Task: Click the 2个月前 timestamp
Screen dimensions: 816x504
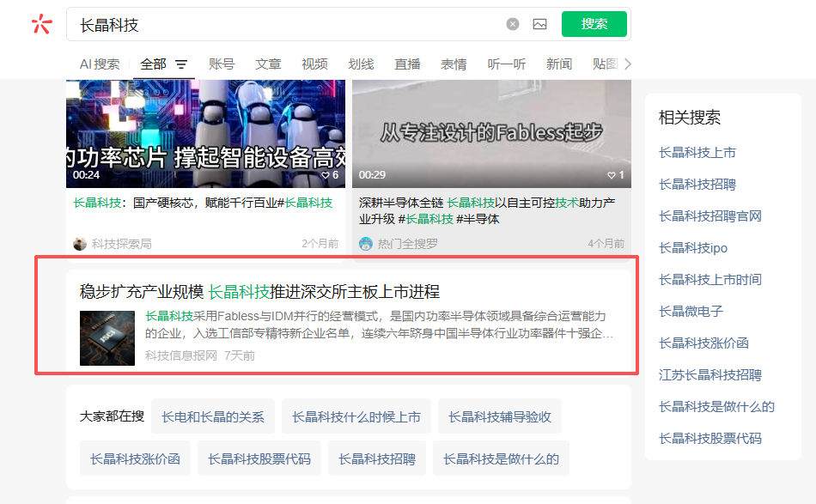Action: (320, 244)
